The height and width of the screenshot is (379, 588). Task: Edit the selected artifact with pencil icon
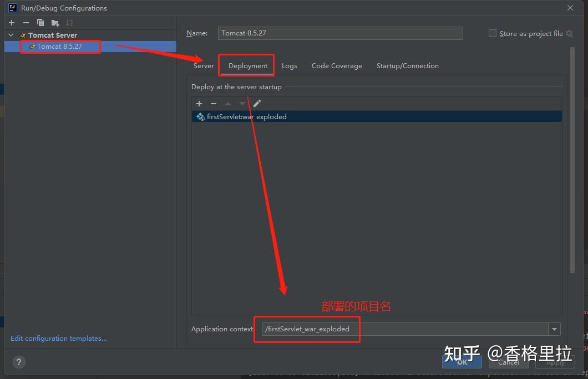(257, 104)
